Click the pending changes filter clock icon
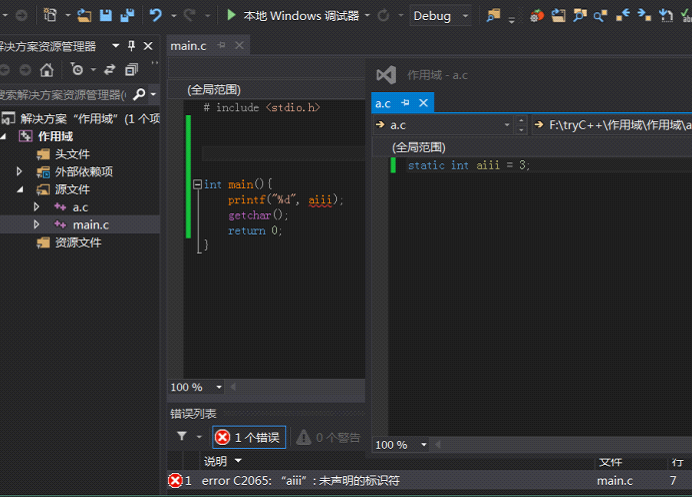 click(x=77, y=69)
